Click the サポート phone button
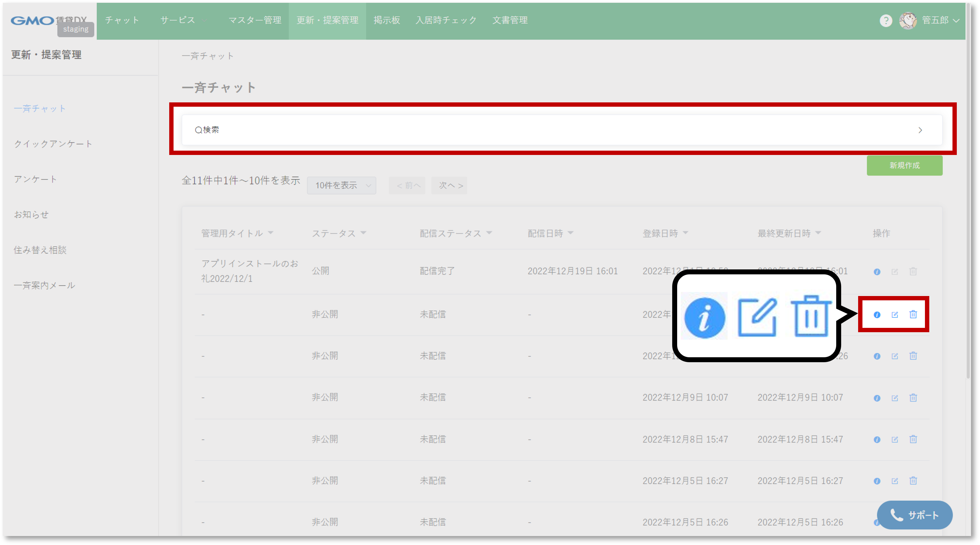 914,515
